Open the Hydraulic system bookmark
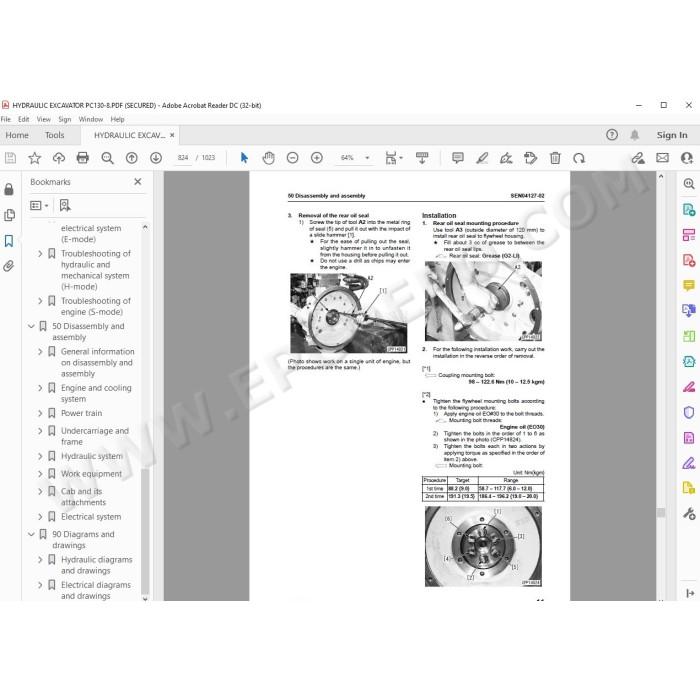Viewport: 700px width, 700px height. [92, 456]
